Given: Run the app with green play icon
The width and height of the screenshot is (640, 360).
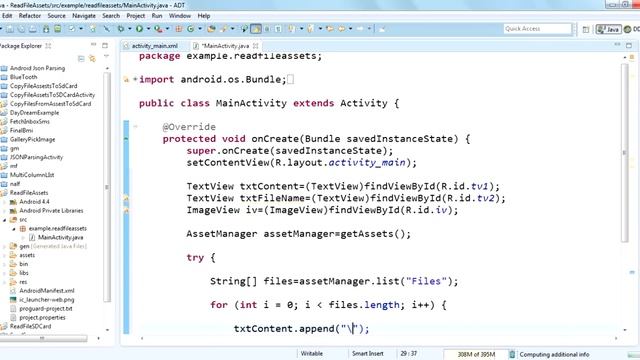Looking at the screenshot, I should point(139,29).
